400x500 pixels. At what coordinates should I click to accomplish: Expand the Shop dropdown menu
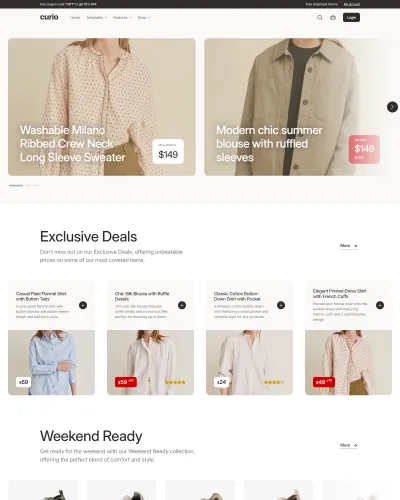(x=144, y=17)
